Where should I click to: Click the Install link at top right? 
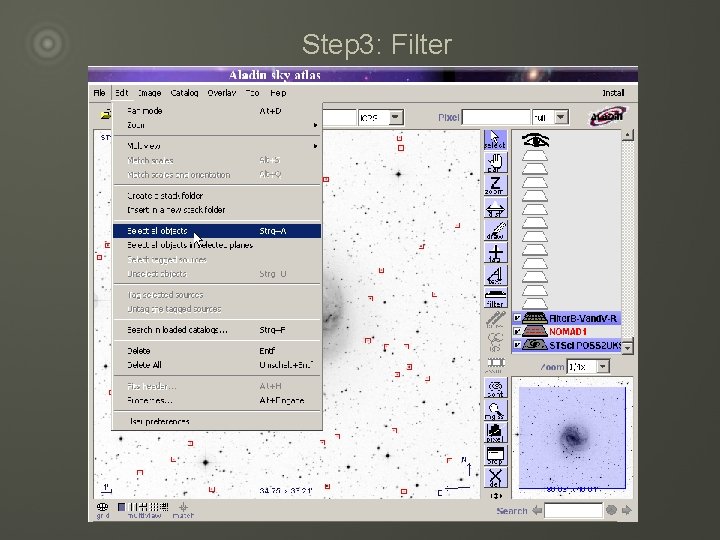[613, 93]
